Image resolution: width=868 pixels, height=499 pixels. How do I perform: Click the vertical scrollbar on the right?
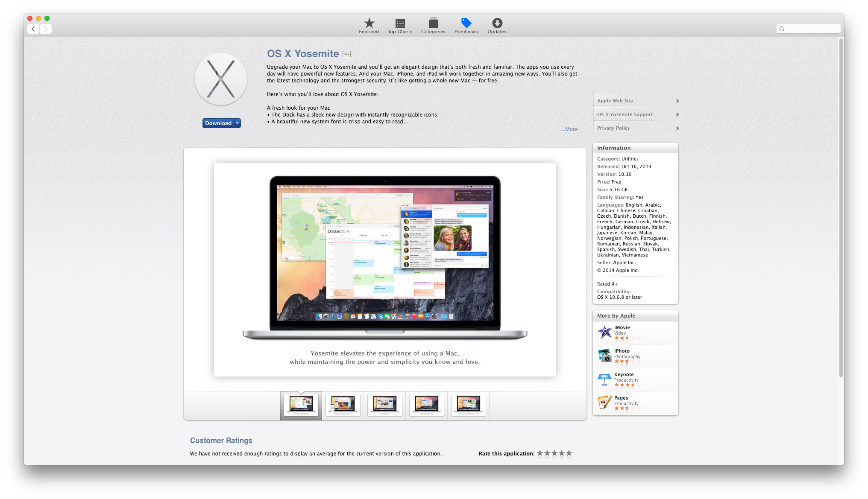click(x=841, y=207)
